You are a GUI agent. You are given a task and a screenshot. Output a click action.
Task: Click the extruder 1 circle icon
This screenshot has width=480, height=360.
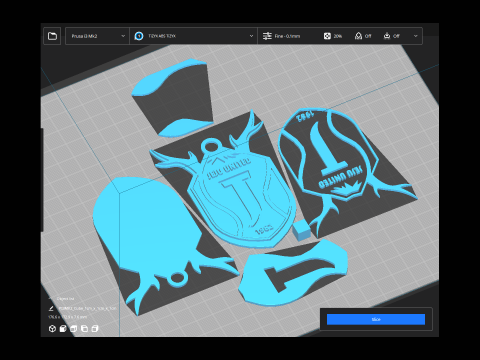point(139,36)
